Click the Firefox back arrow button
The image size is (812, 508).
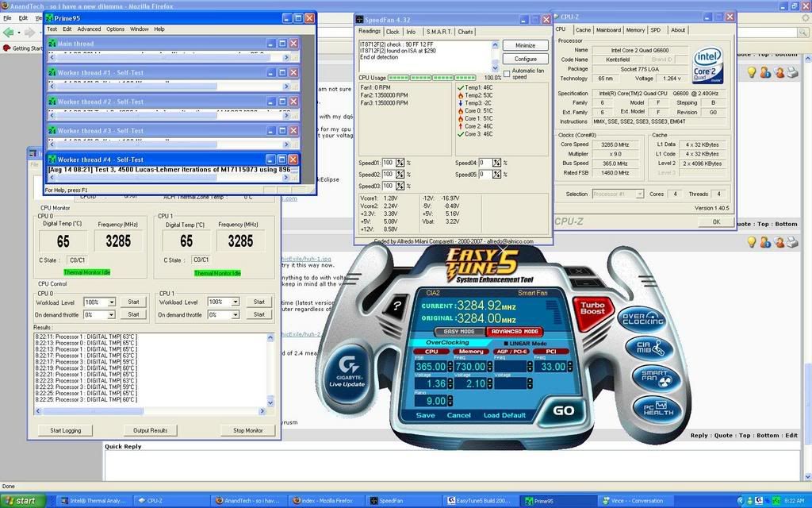(x=8, y=32)
